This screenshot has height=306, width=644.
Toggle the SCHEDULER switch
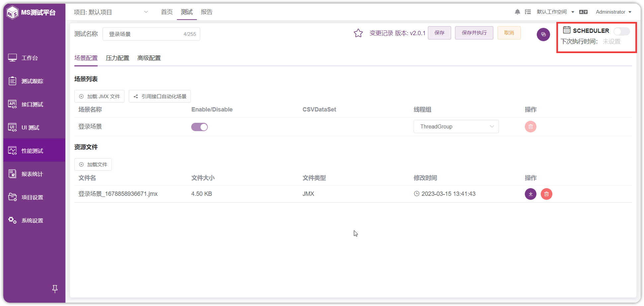click(x=621, y=31)
